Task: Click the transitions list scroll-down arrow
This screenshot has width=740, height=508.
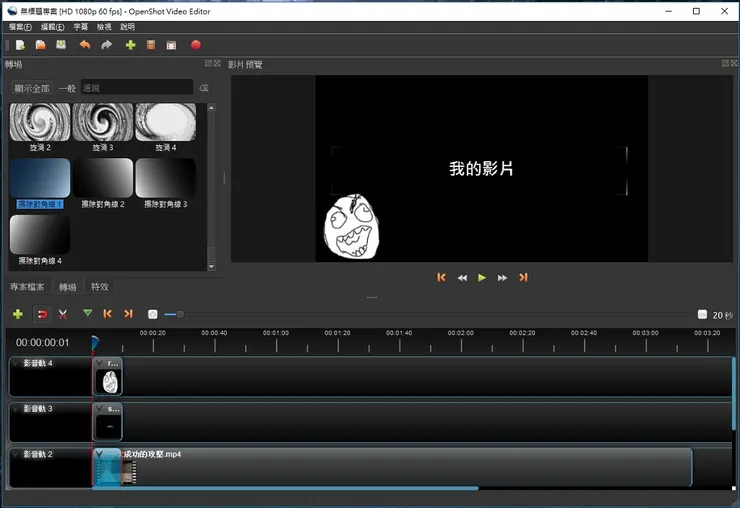Action: point(211,266)
